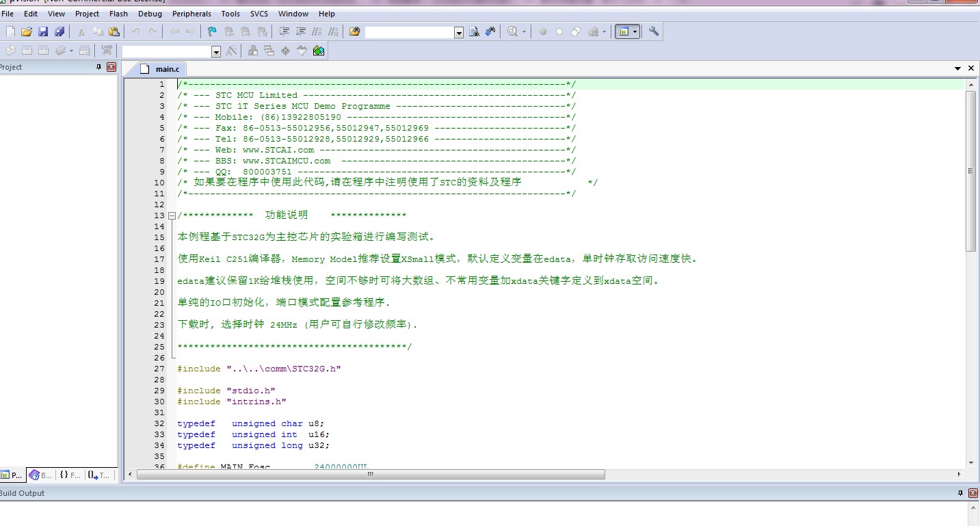Image resolution: width=980 pixels, height=526 pixels.
Task: Uncomment the selected code
Action: pyautogui.click(x=333, y=31)
